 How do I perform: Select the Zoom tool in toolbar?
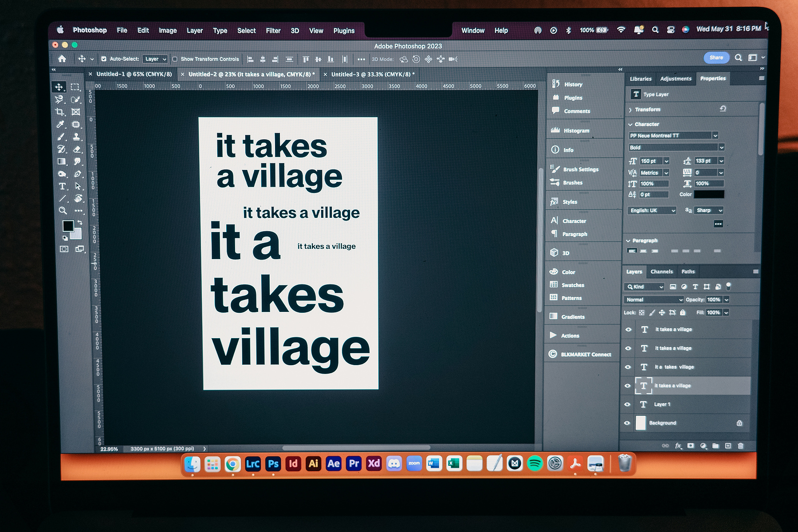pos(63,211)
